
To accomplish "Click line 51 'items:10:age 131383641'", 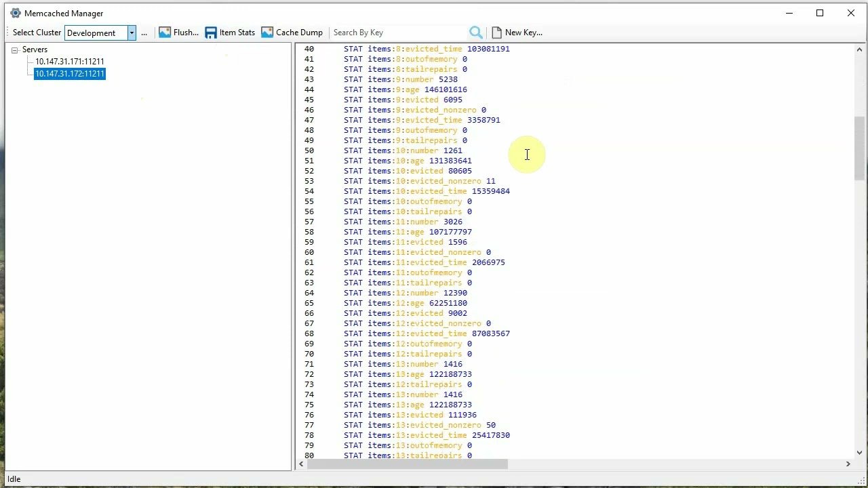I will [408, 161].
